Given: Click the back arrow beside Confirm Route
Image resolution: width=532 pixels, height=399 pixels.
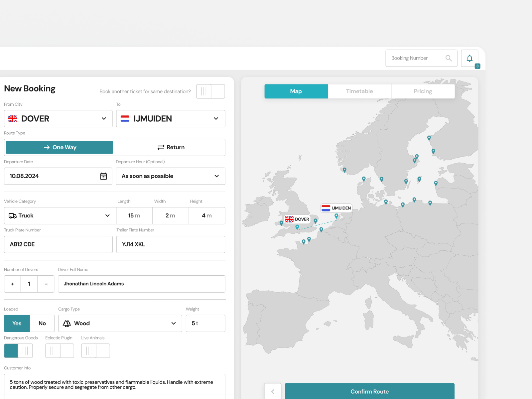Looking at the screenshot, I should pos(273,391).
